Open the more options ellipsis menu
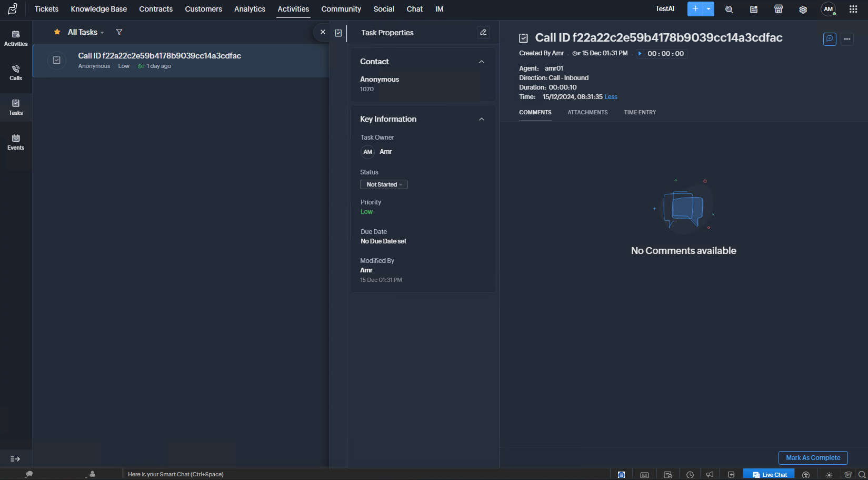 [847, 39]
